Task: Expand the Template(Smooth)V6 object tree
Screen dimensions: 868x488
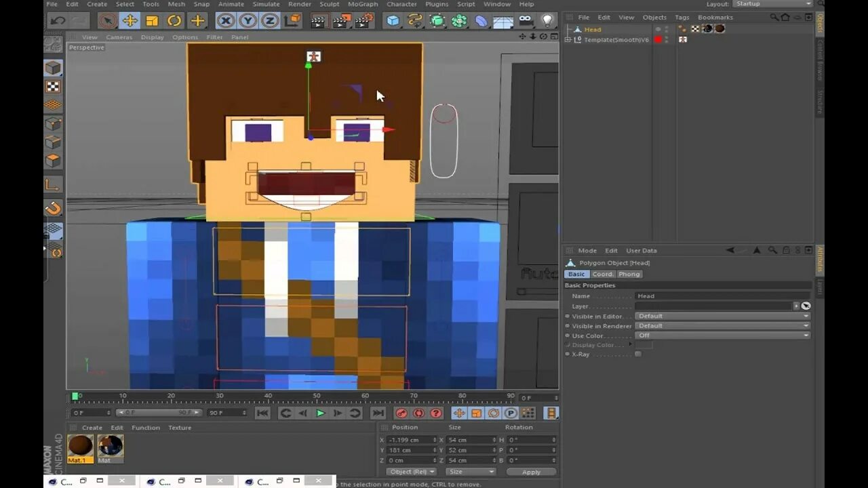Action: click(x=568, y=40)
